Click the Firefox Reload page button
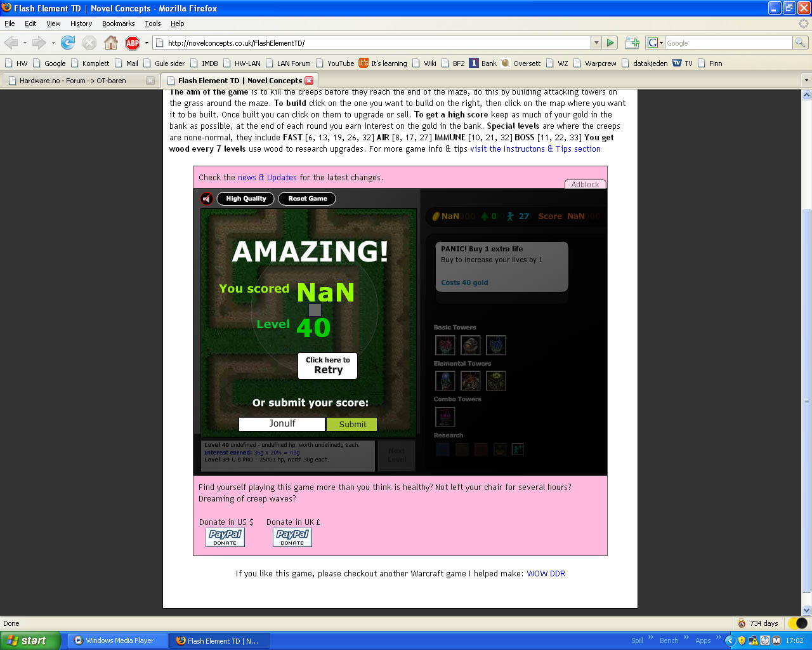The width and height of the screenshot is (812, 650). coord(68,43)
